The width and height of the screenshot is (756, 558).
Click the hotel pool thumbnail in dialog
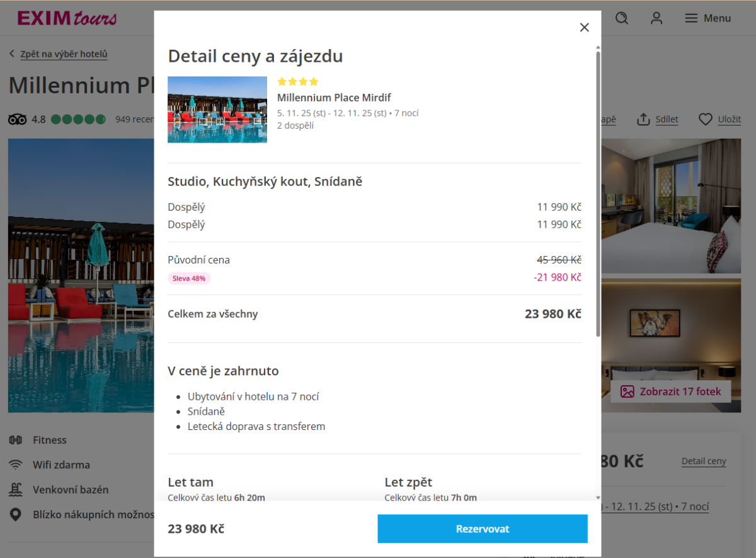pos(217,110)
